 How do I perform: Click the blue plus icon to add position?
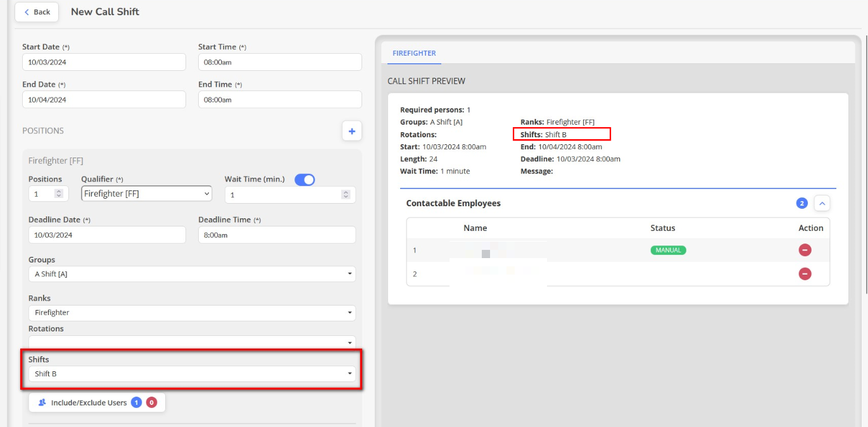coord(351,131)
